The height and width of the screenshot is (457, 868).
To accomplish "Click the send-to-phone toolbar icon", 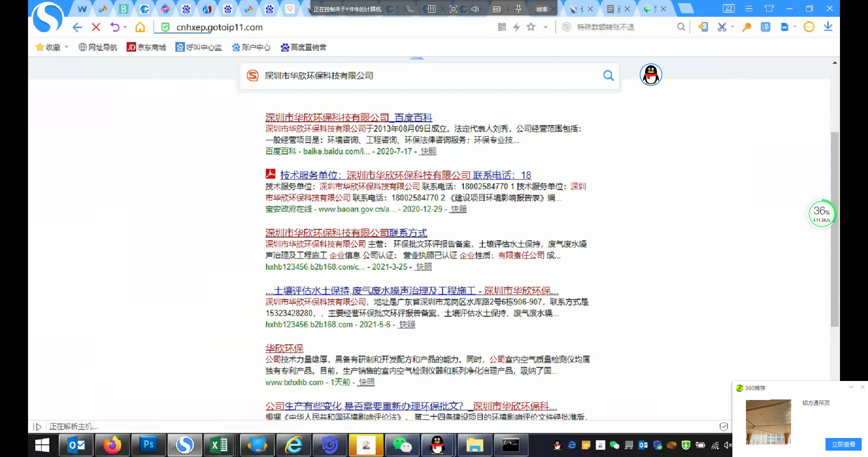I will tap(703, 27).
